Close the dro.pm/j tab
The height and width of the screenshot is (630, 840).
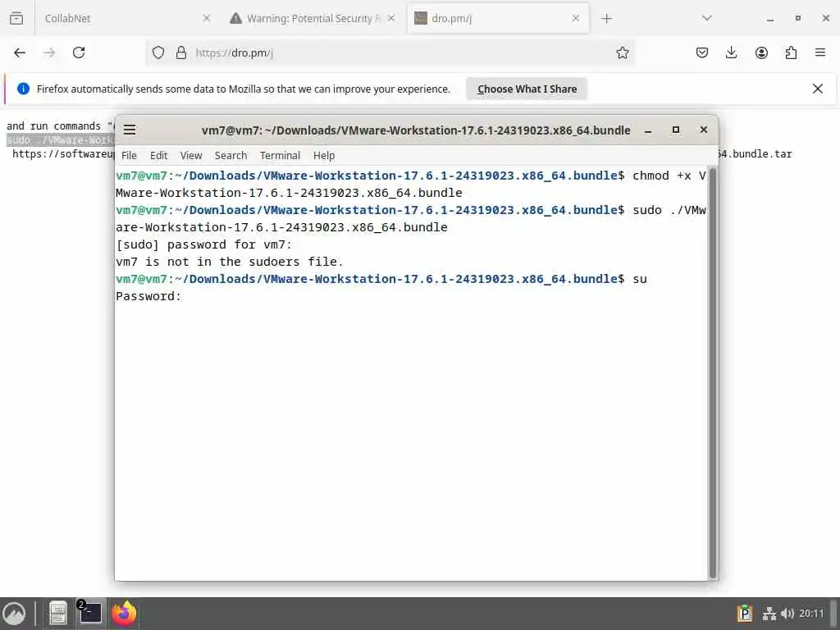pos(575,18)
